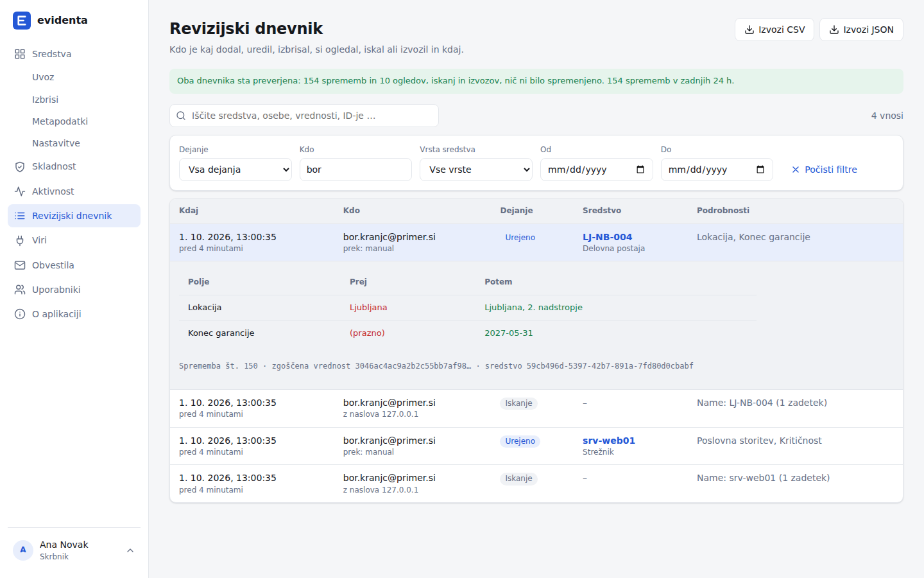Expand the Ana Novak user menu chevron
Viewport: 924px width, 578px height.
[130, 550]
